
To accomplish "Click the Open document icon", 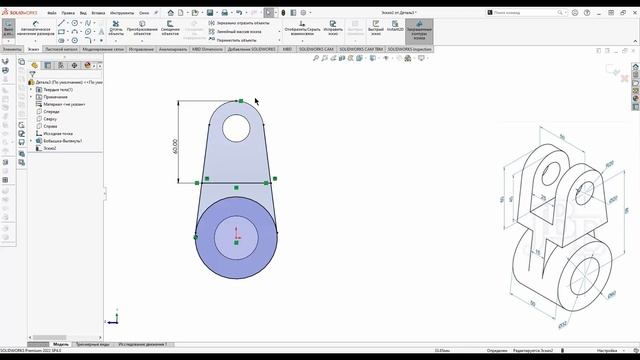I will point(195,13).
